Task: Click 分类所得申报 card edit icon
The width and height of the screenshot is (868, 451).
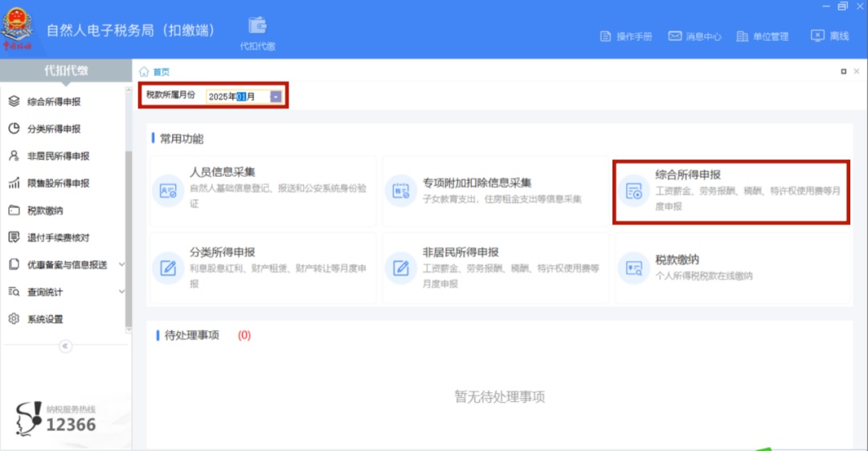Action: tap(168, 269)
